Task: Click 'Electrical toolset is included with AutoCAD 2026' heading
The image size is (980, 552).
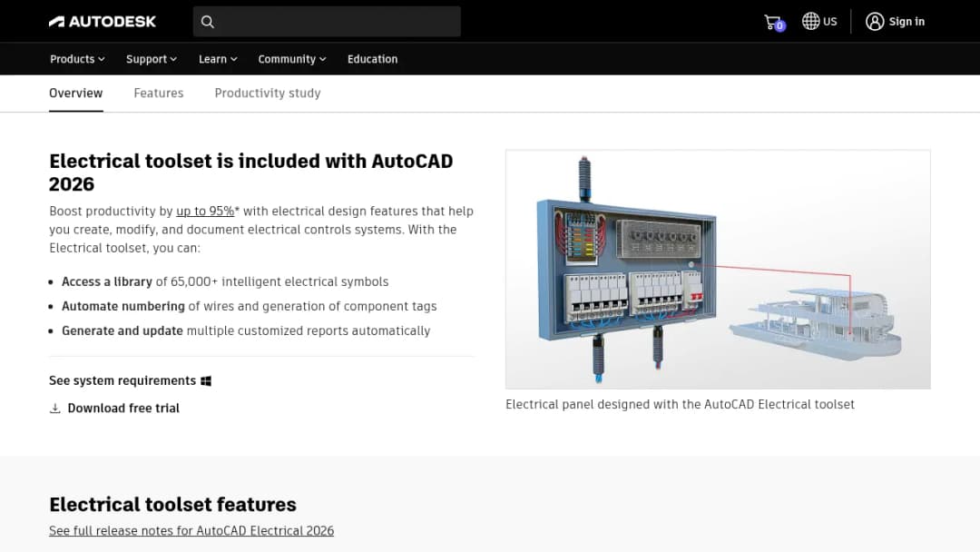Action: tap(251, 172)
